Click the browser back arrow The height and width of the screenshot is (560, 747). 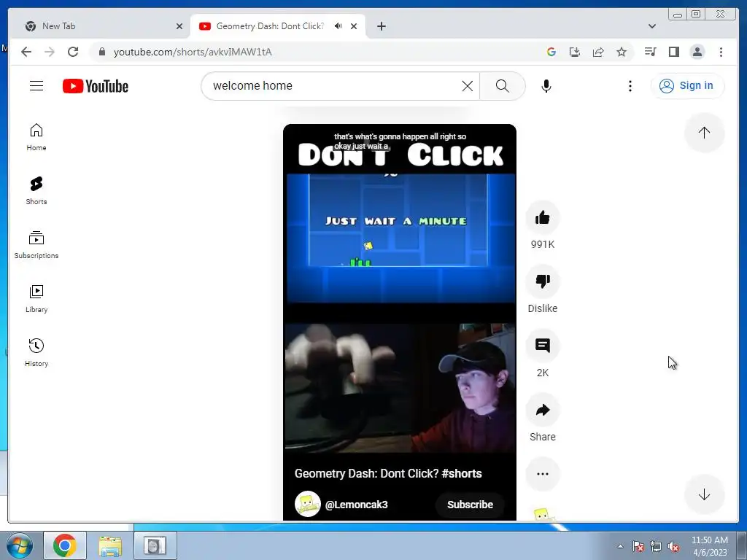tap(26, 52)
